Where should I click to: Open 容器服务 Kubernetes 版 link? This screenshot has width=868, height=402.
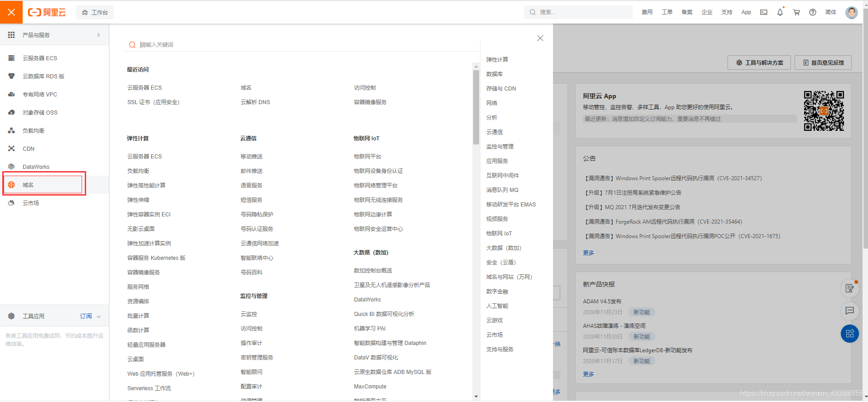(x=156, y=258)
